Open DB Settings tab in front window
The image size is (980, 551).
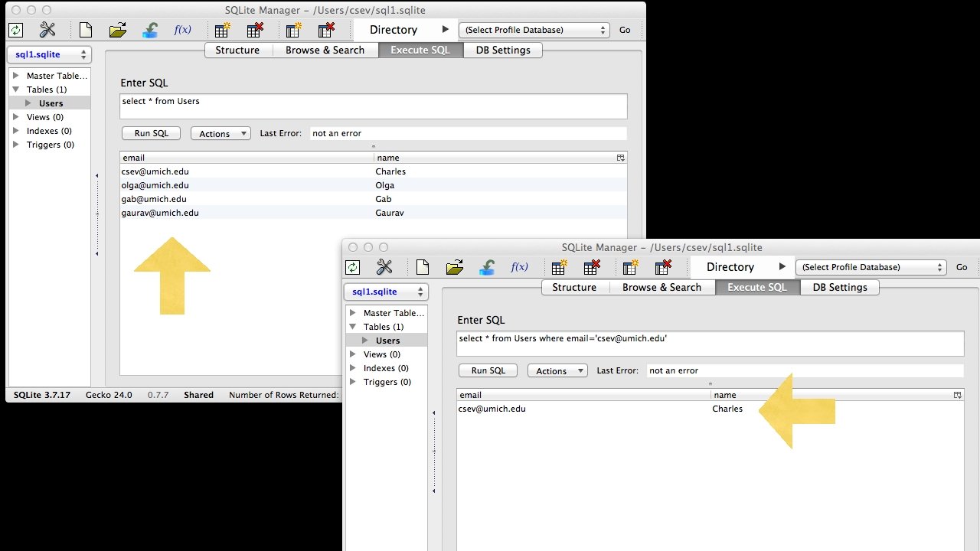tap(840, 288)
